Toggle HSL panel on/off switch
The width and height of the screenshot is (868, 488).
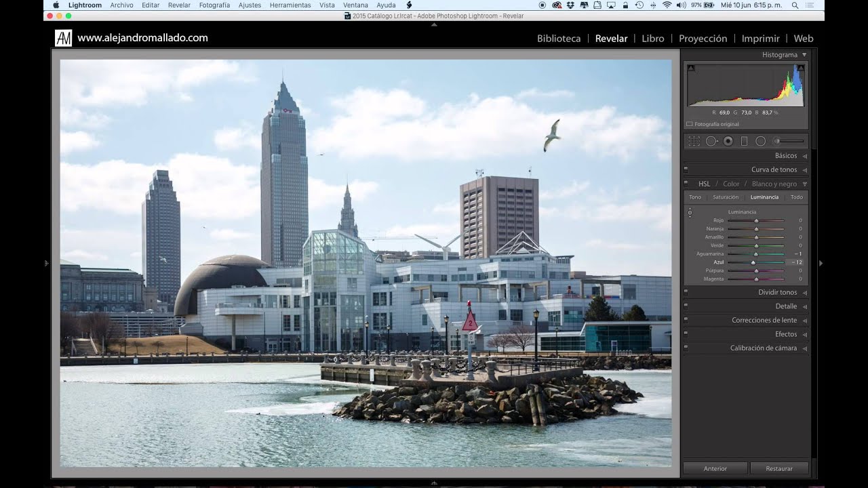[x=686, y=184]
